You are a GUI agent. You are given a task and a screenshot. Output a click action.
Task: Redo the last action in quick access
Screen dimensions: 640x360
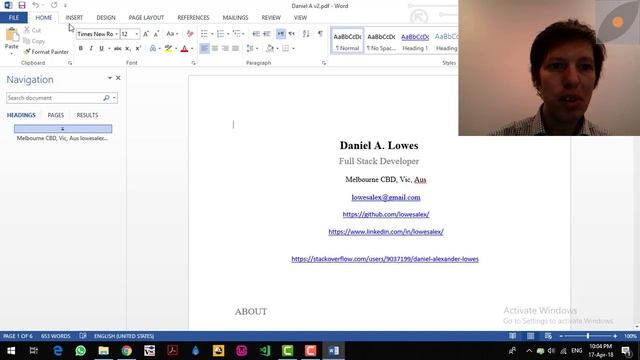(x=54, y=5)
